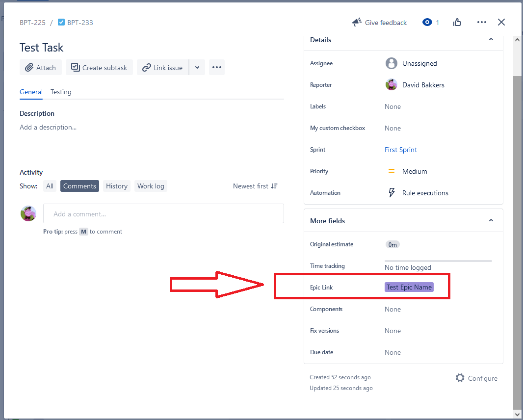
Task: Click the Medium priority icon
Action: (391, 171)
